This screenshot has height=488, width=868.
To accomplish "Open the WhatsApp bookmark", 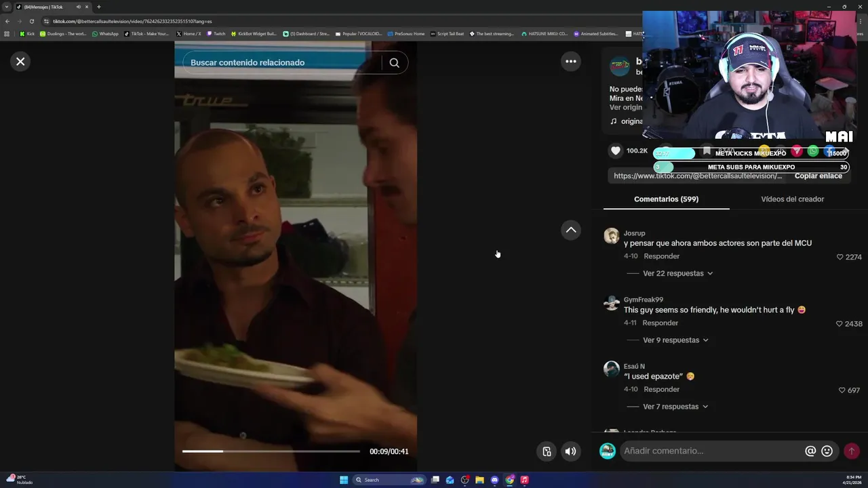I will click(x=105, y=33).
